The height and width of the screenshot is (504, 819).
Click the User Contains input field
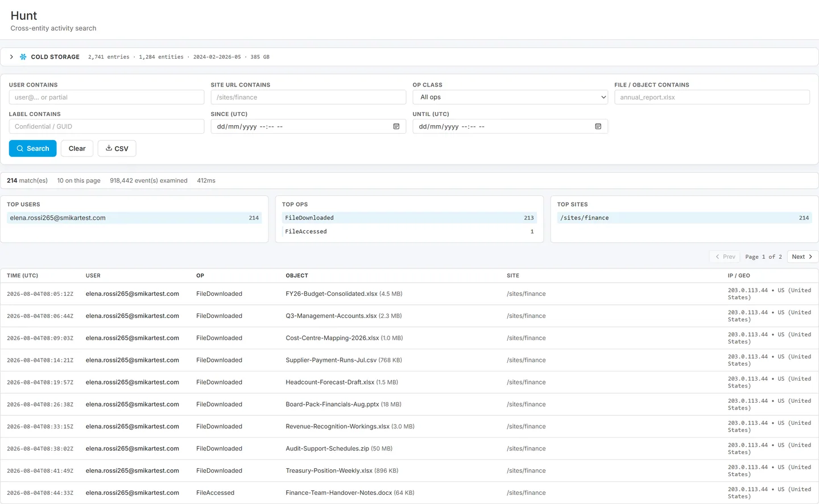(x=106, y=97)
